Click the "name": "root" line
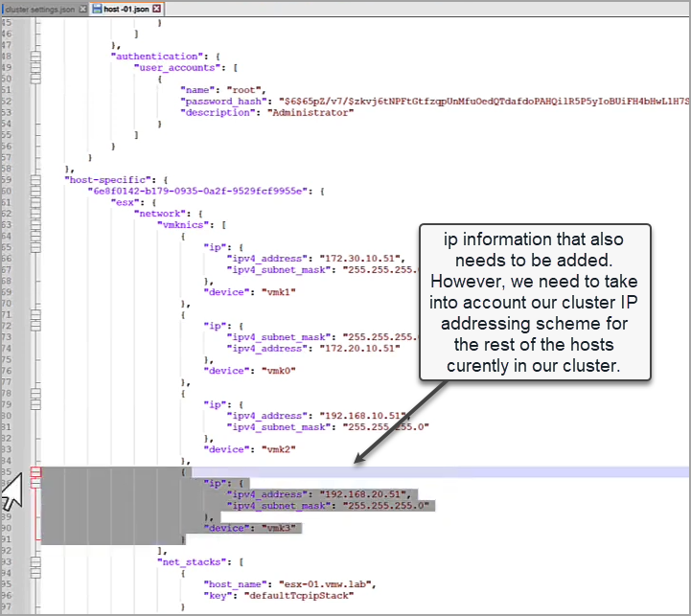The width and height of the screenshot is (691, 616). tap(223, 90)
